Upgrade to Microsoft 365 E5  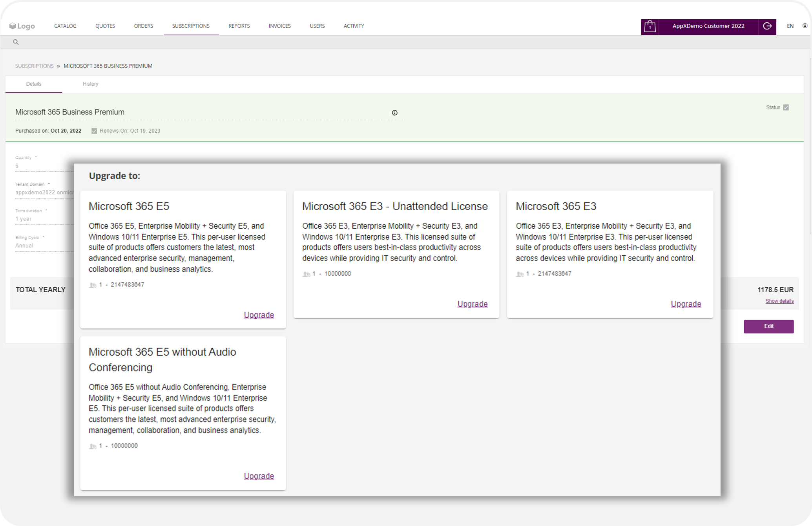[259, 315]
